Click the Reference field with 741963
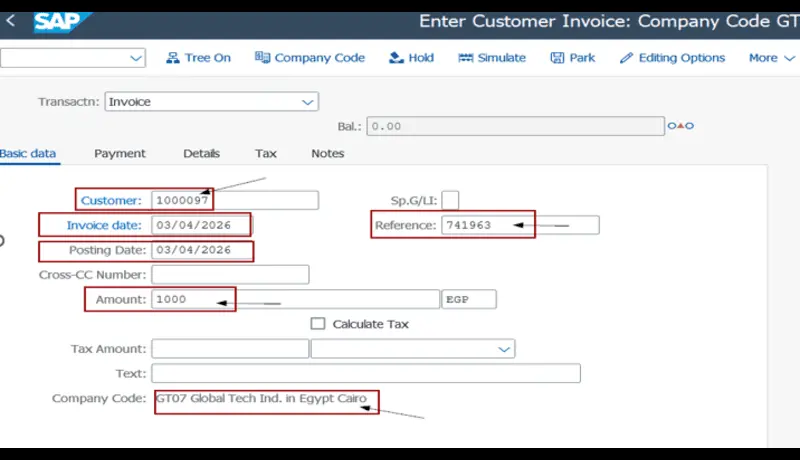 (x=520, y=225)
